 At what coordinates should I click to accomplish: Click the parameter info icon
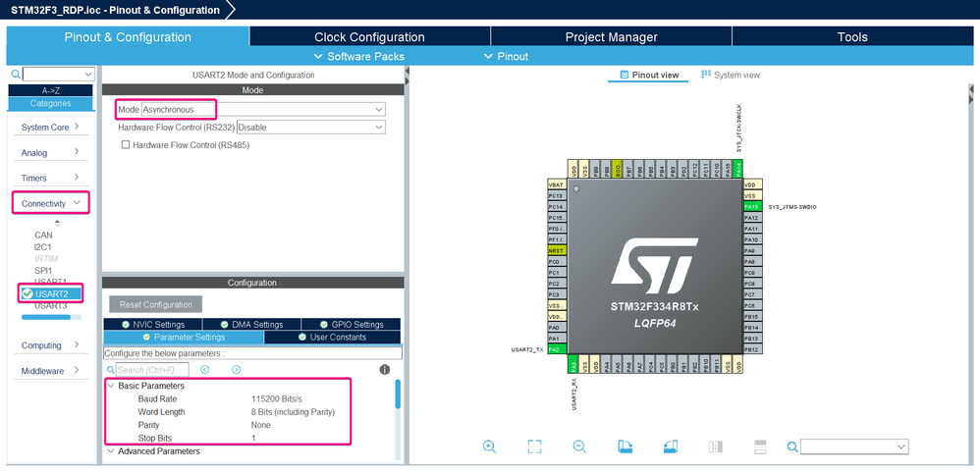(385, 370)
